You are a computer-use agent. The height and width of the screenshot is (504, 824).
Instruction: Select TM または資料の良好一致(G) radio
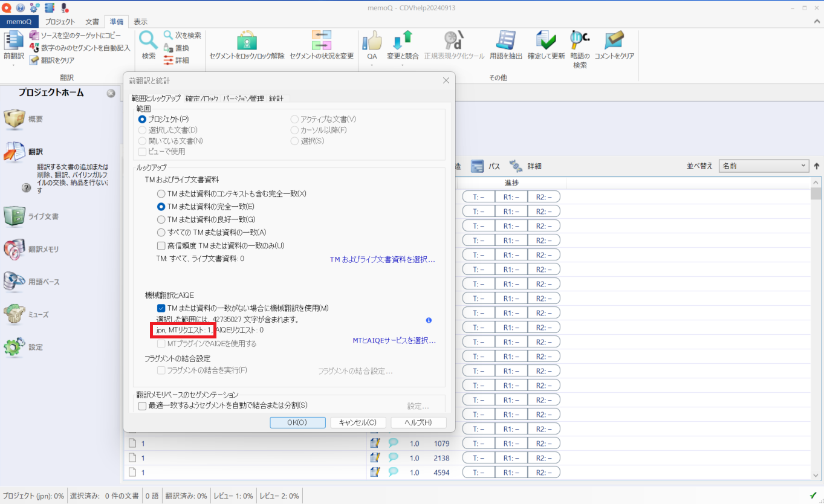[x=161, y=219]
